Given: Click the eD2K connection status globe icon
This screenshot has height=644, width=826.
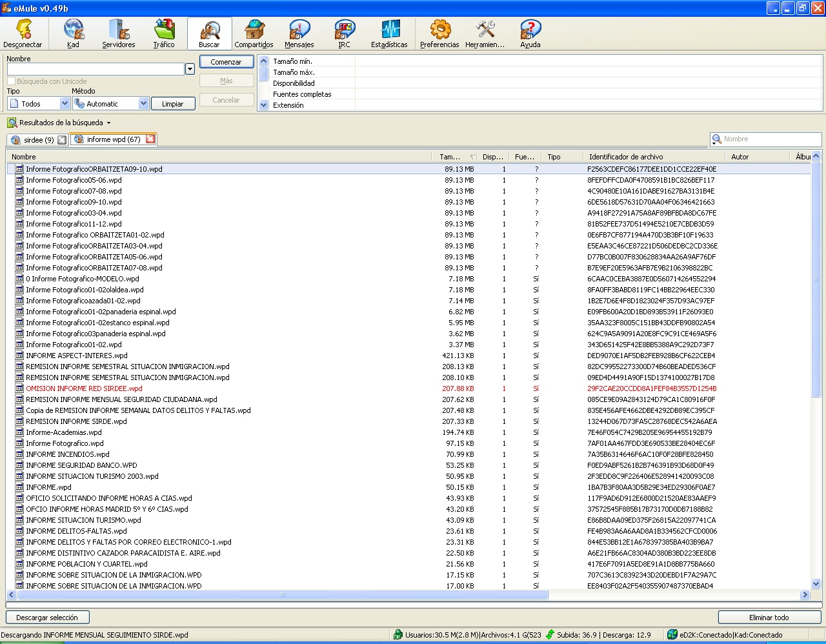Looking at the screenshot, I should tap(672, 635).
